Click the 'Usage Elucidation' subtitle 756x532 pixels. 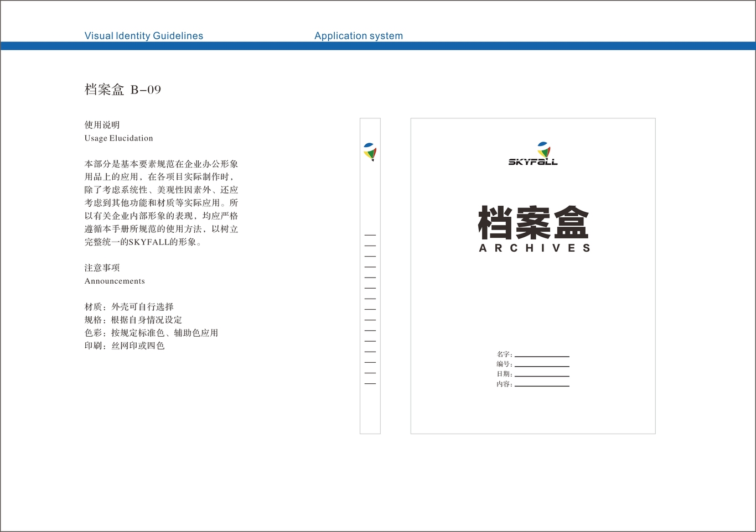click(x=119, y=138)
